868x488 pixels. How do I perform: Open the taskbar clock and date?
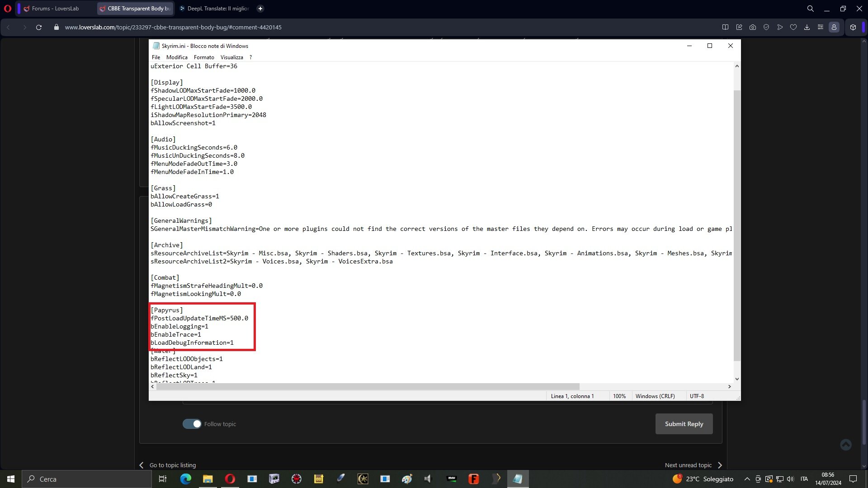[x=828, y=479]
